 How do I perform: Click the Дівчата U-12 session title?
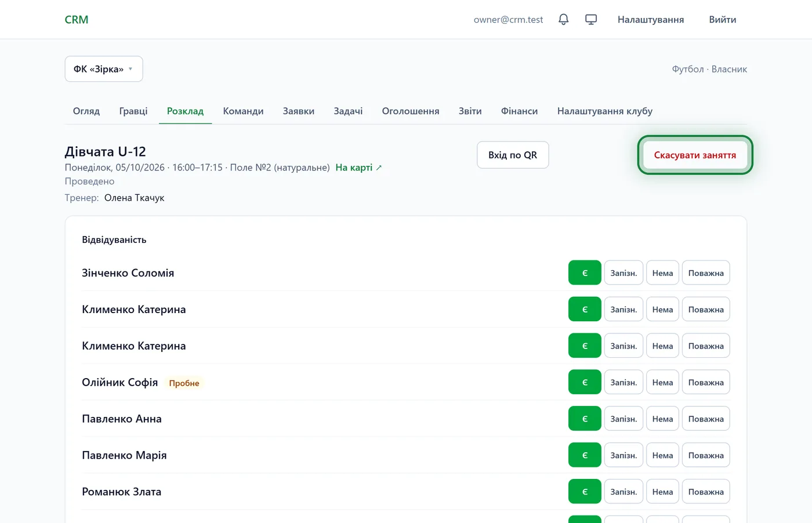pyautogui.click(x=106, y=151)
